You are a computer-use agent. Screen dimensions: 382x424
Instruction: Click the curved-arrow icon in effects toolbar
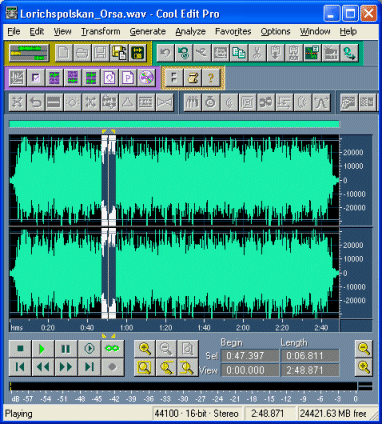point(36,102)
